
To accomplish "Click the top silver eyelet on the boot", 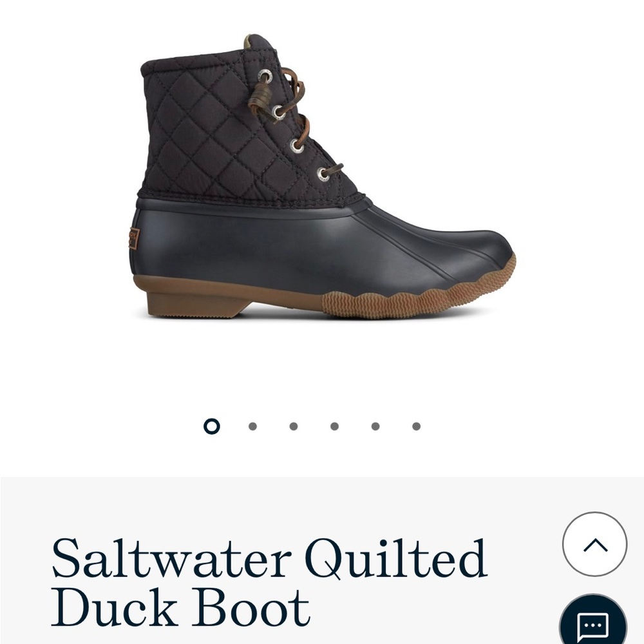I will point(265,77).
